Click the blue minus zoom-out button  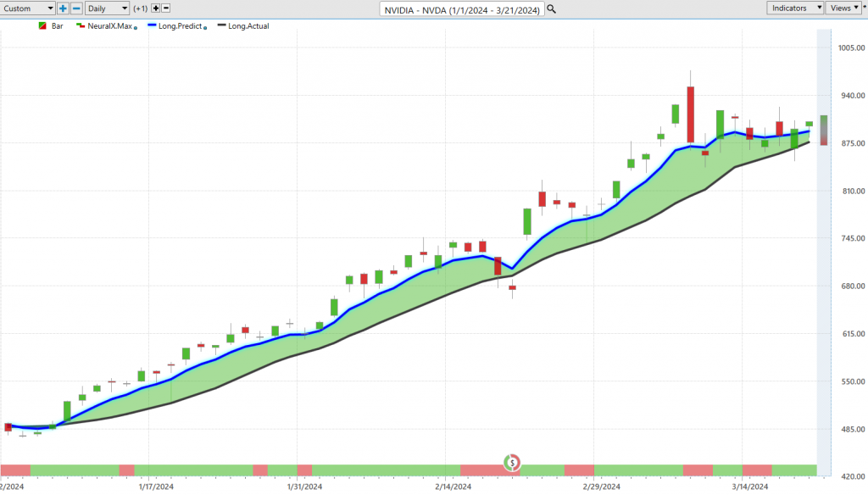[x=76, y=8]
